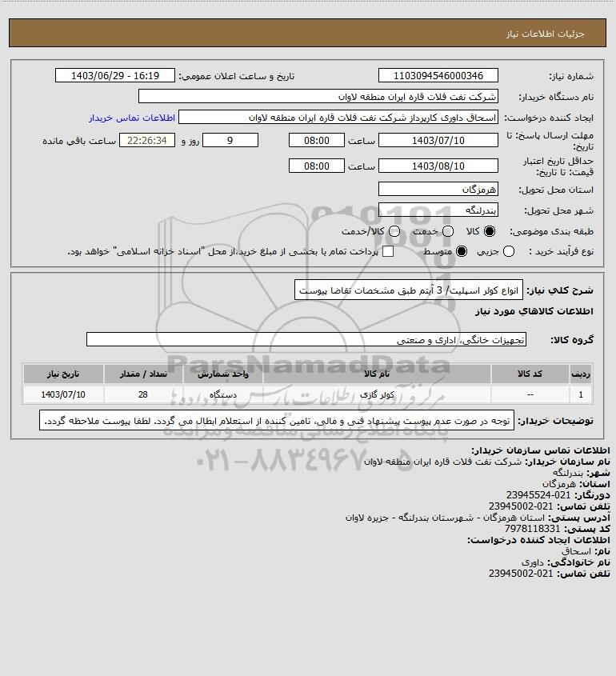Click the نام دستگاه خریدار field

318,97
